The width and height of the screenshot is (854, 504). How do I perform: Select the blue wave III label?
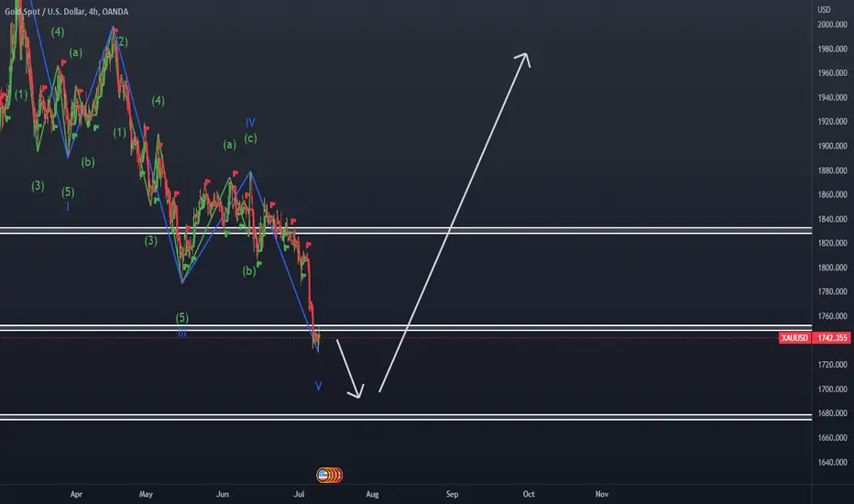coord(182,333)
